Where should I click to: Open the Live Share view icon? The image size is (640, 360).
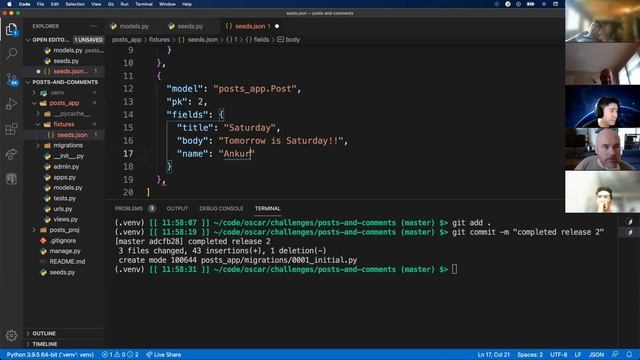11,154
